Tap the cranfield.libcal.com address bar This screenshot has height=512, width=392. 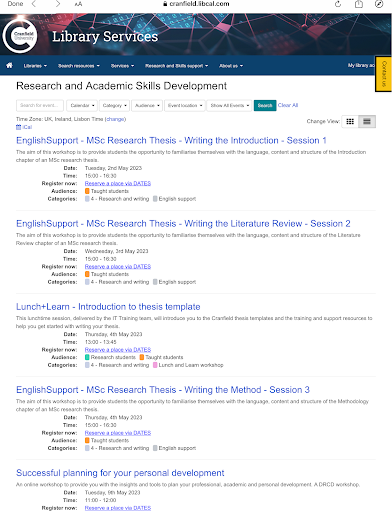[196, 4]
